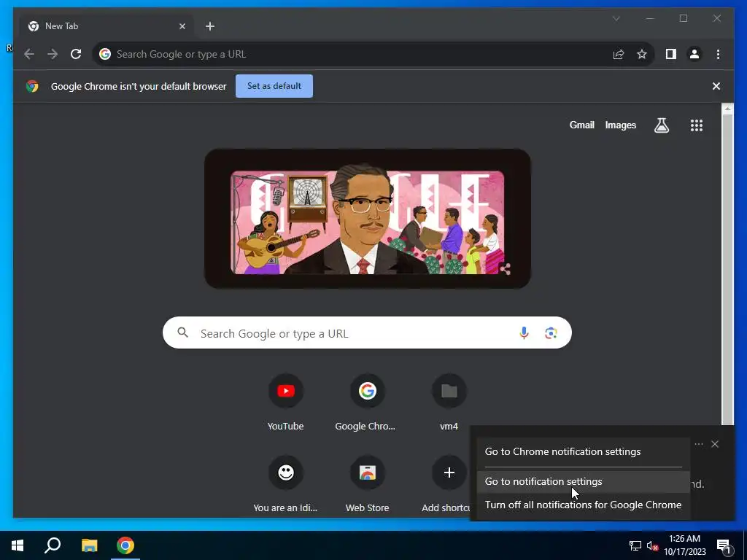Select Go to Chrome notification settings
This screenshot has width=747, height=560.
click(x=583, y=451)
